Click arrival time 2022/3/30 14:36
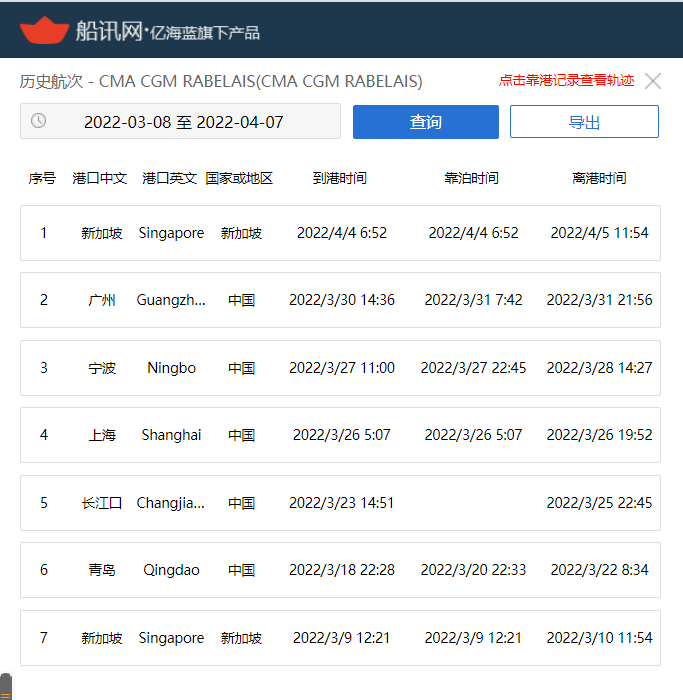Viewport: 683px width, 700px height. (342, 300)
